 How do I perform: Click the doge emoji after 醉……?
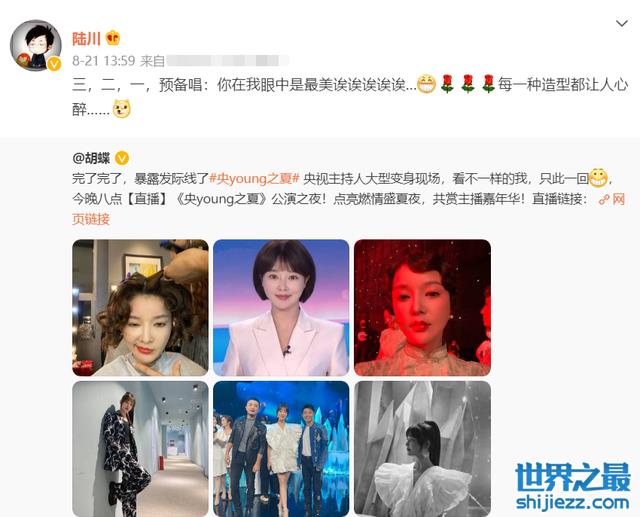coord(121,109)
